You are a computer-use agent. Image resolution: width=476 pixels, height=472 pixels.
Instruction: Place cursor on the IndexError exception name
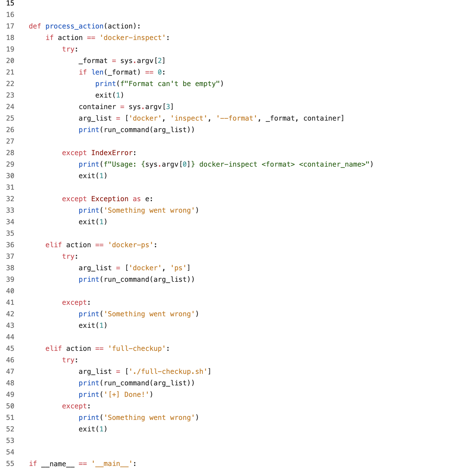tap(112, 153)
